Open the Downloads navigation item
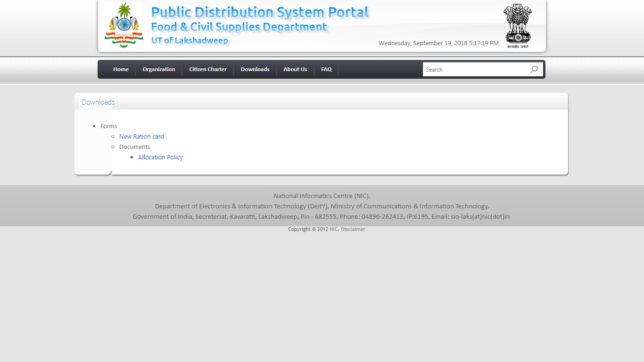 coord(255,69)
